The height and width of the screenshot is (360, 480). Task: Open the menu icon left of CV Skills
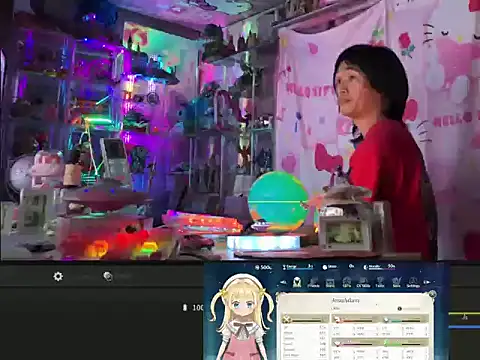pos(347,282)
